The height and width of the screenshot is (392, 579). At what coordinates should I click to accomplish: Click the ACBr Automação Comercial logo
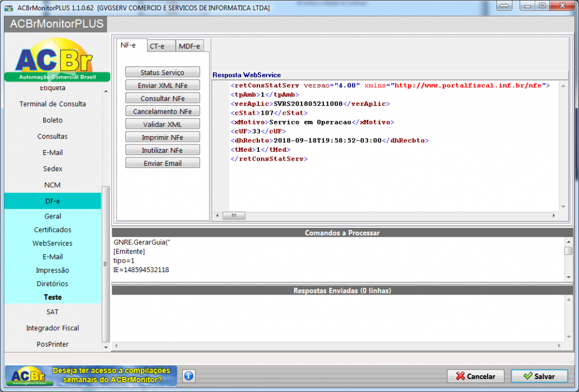pyautogui.click(x=57, y=59)
